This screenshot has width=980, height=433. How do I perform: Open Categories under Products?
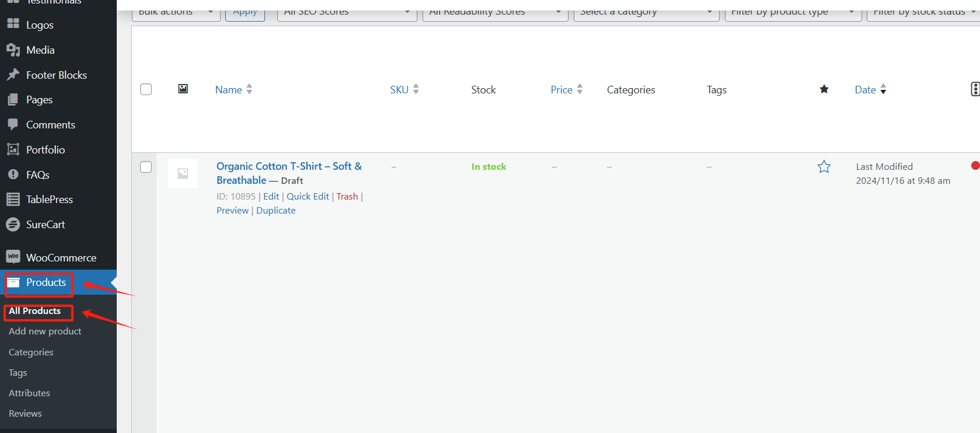click(x=31, y=352)
